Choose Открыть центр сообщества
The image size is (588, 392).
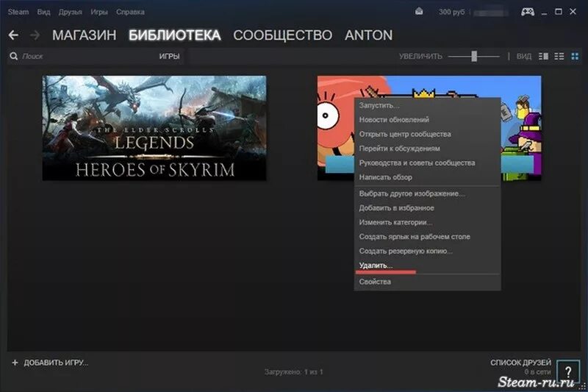point(428,134)
